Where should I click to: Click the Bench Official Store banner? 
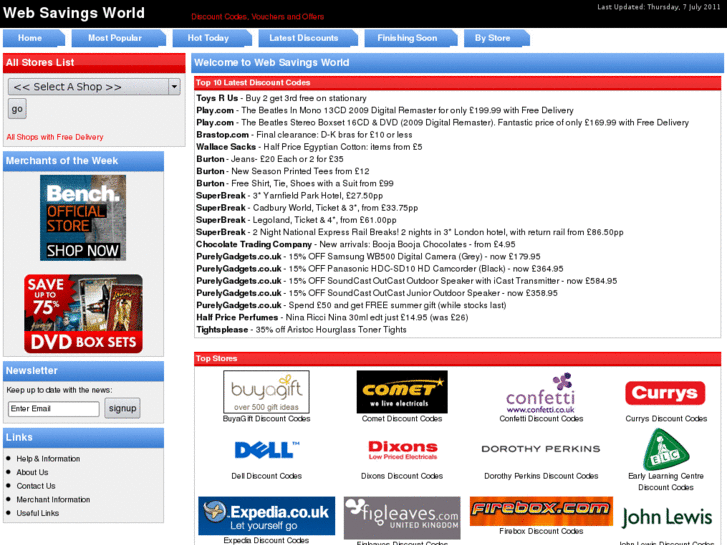pos(83,218)
